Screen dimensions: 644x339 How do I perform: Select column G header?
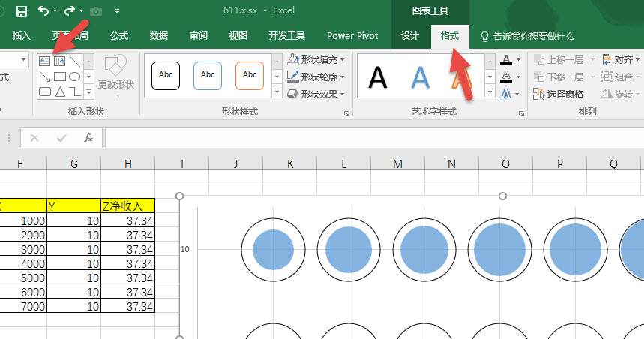point(74,164)
